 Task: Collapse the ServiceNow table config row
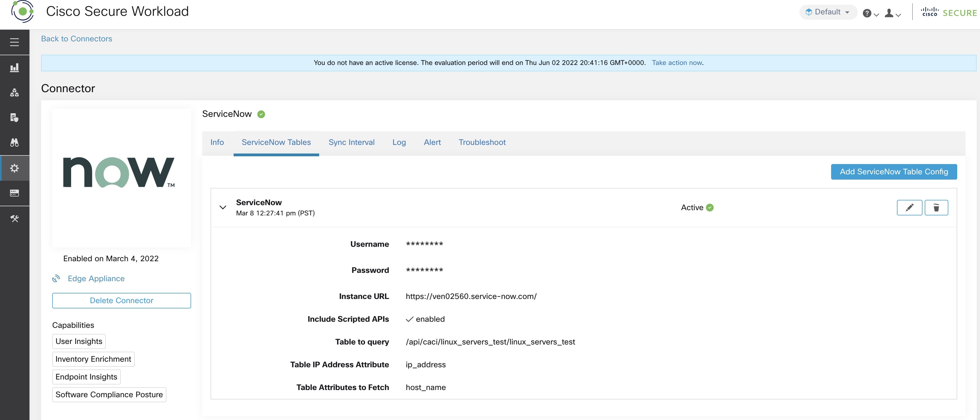223,208
